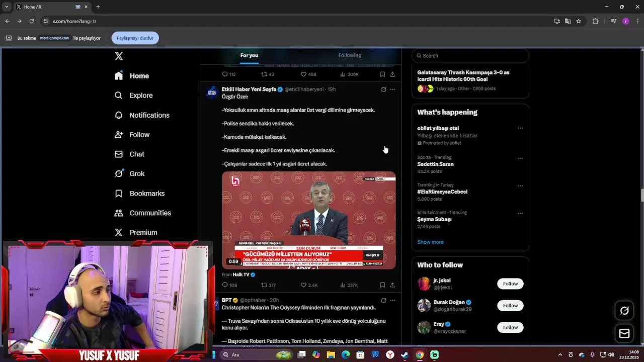644x362 pixels.
Task: Repost the Etkili Haber post (377)
Action: point(268,285)
